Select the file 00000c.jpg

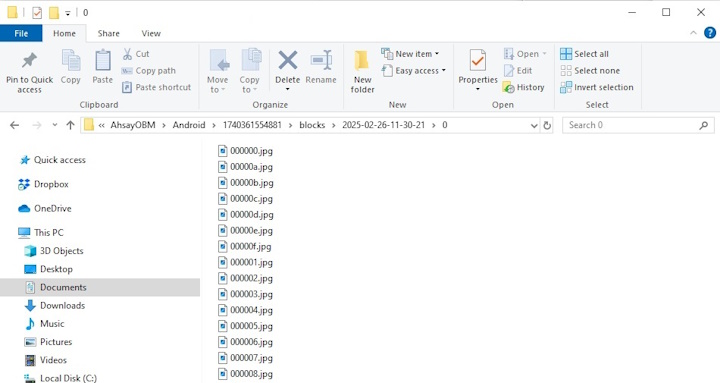[x=245, y=198]
